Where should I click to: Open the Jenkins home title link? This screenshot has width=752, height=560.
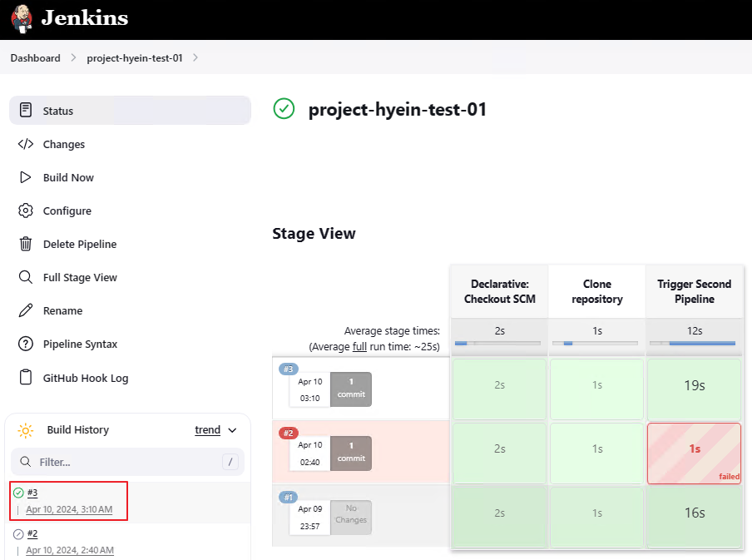tap(84, 18)
